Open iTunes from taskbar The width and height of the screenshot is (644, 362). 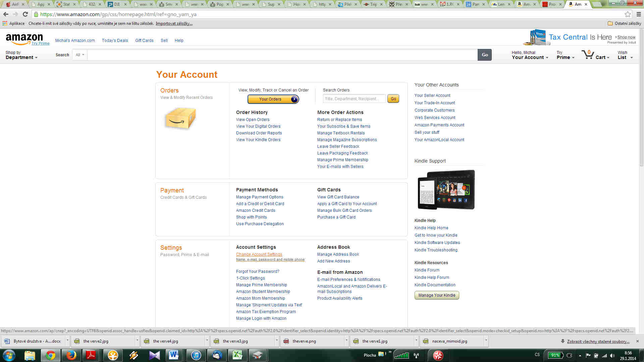196,355
